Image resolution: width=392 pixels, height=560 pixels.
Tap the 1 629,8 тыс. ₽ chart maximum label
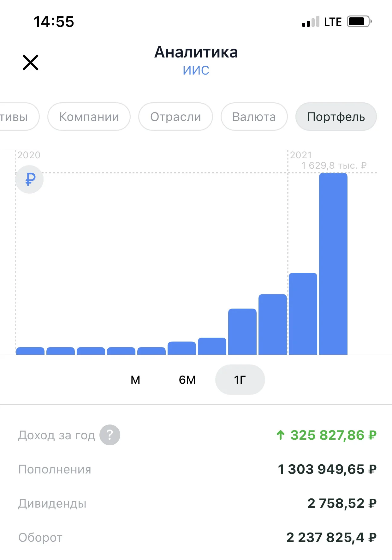pyautogui.click(x=334, y=165)
